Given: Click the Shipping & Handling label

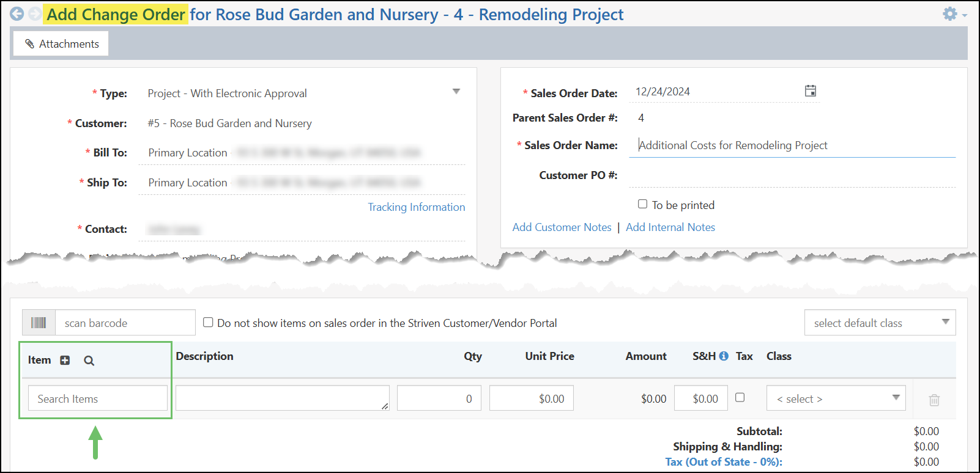Looking at the screenshot, I should click(727, 447).
